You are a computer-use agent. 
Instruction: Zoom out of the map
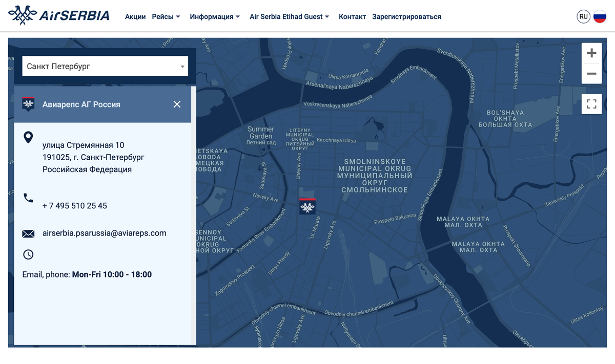(591, 74)
